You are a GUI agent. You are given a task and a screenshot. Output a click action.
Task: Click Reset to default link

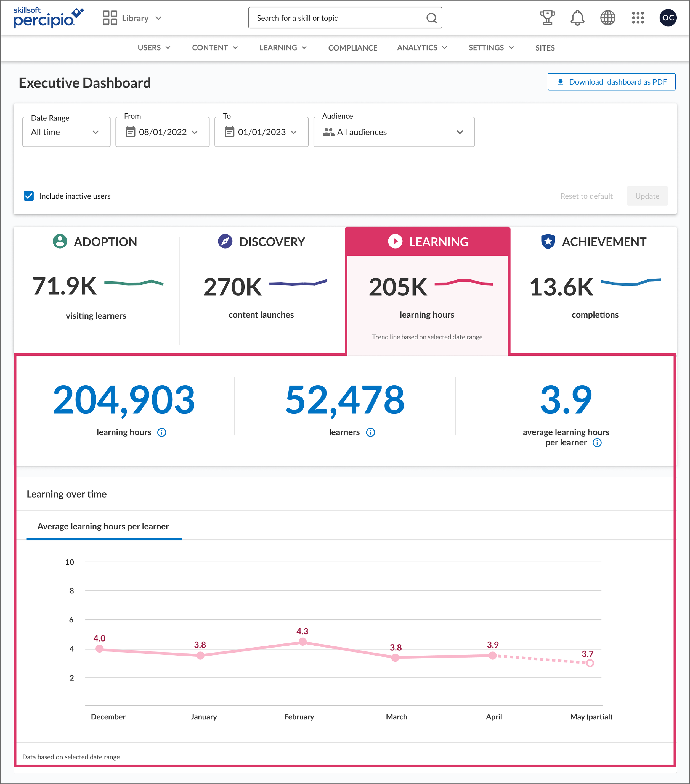586,196
